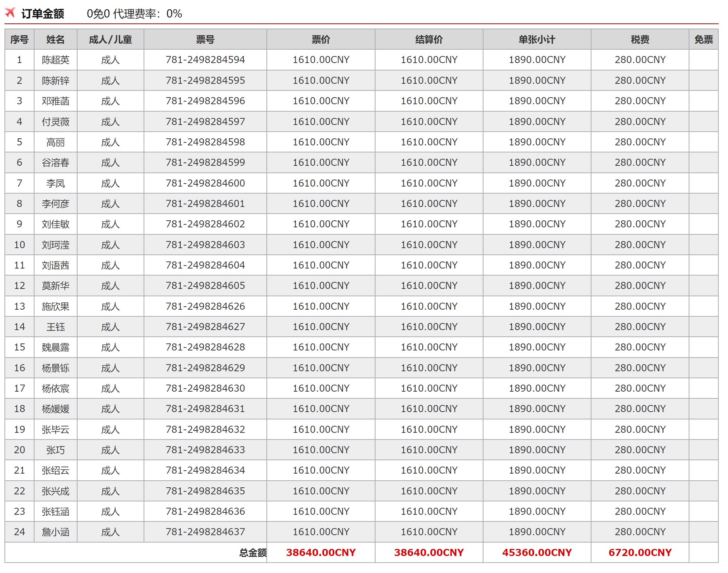Click the total 45360.00CNY amount
728x573 pixels.
click(537, 553)
